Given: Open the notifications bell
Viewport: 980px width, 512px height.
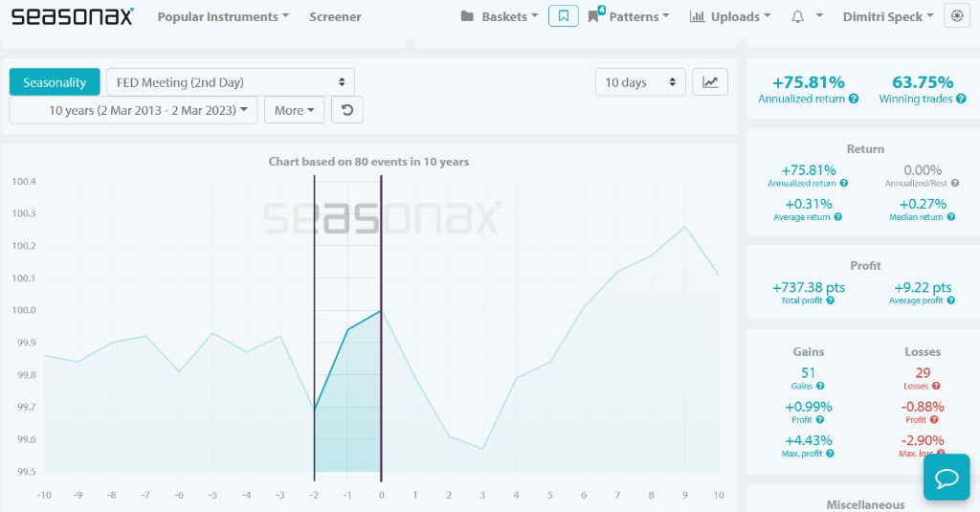Looking at the screenshot, I should pyautogui.click(x=797, y=17).
